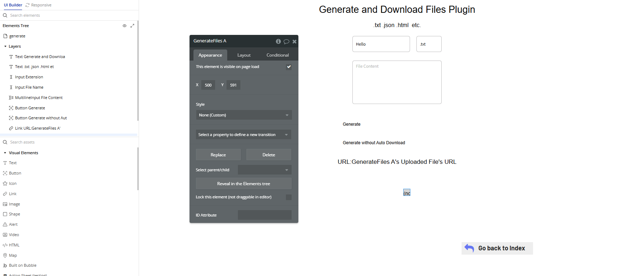The width and height of the screenshot is (644, 276).
Task: Click the .txt .json .html etc. subtitle text
Action: [397, 25]
